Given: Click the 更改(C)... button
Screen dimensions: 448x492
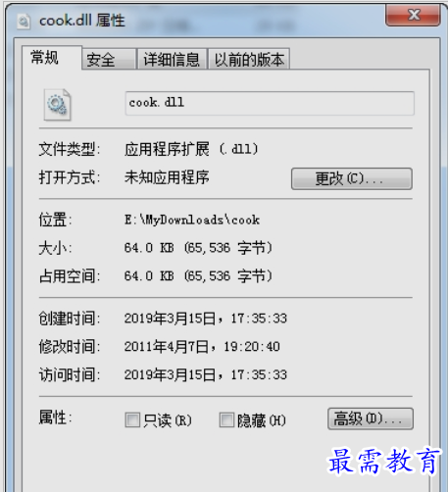Looking at the screenshot, I should 352,178.
